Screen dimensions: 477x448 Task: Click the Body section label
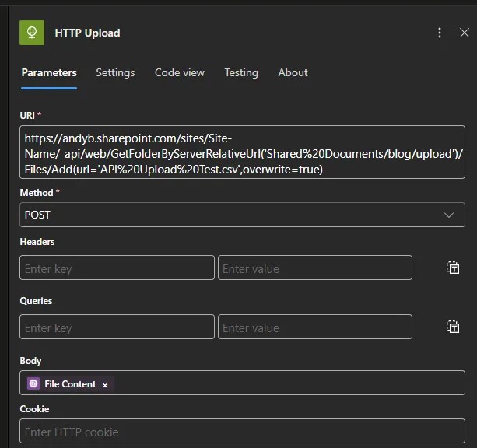pyautogui.click(x=30, y=361)
